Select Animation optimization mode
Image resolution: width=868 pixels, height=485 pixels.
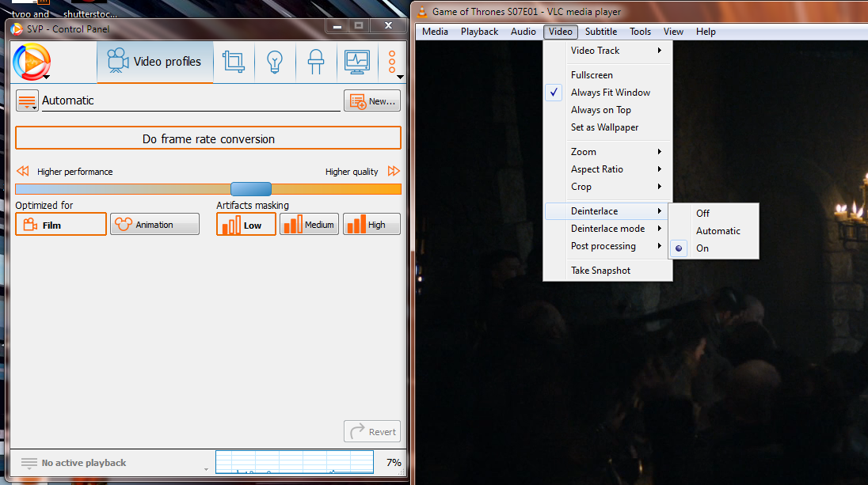[154, 225]
